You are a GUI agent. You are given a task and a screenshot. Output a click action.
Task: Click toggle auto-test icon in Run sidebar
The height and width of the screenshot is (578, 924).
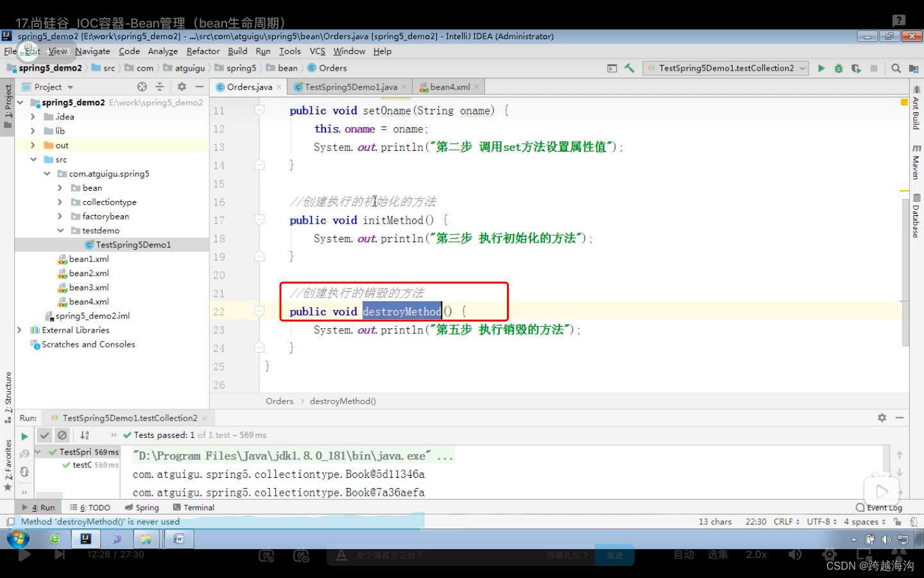click(24, 472)
